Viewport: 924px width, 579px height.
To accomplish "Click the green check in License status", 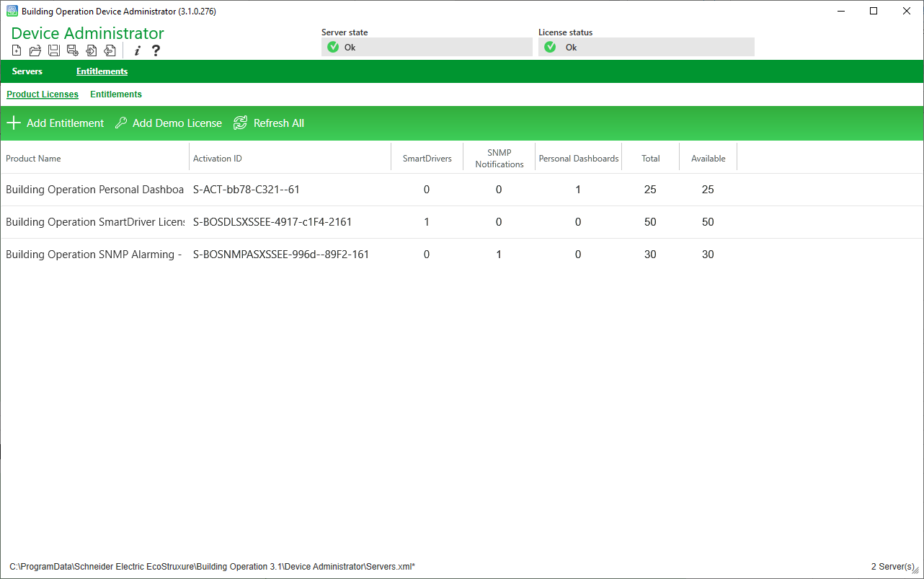I will coord(550,48).
